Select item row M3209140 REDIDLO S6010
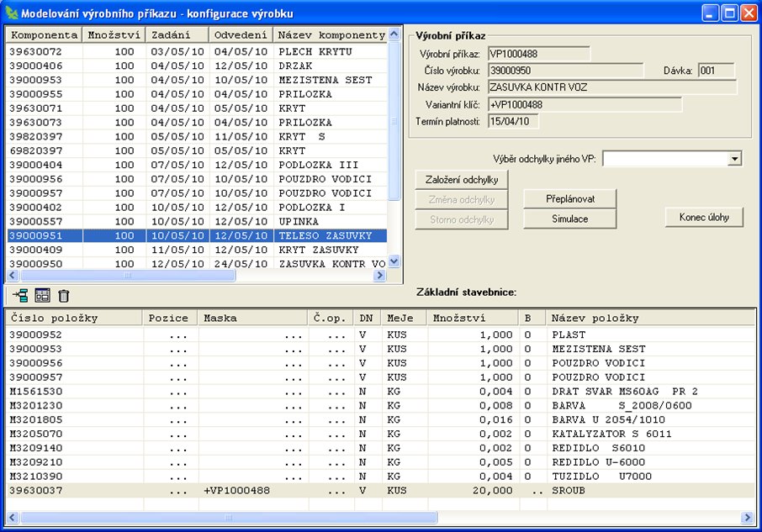This screenshot has height=532, width=762. (380, 448)
